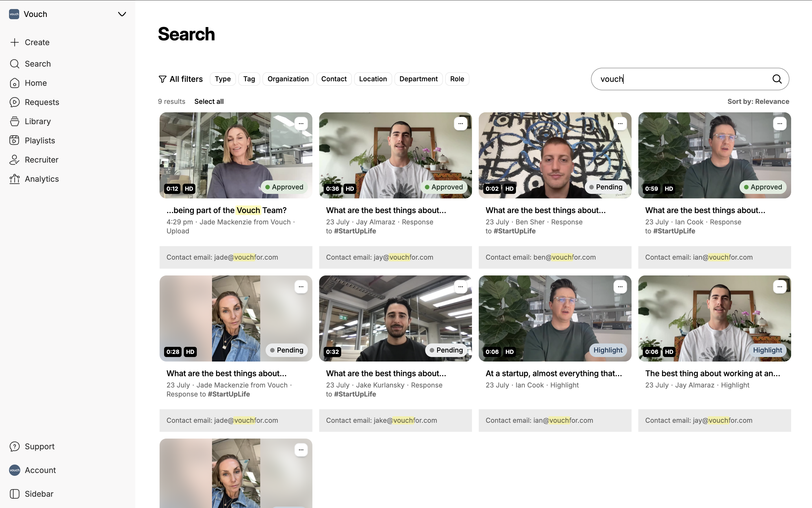
Task: Click Select all results
Action: [209, 102]
